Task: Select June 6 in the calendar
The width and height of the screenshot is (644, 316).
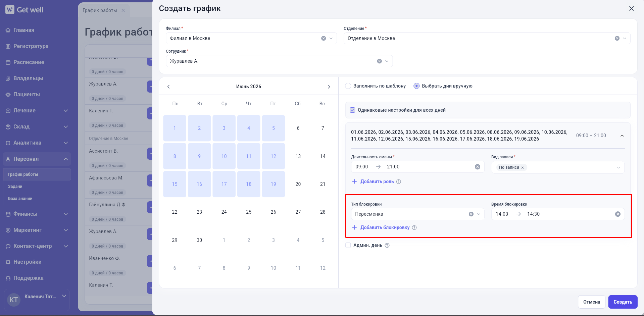Action: (298, 128)
